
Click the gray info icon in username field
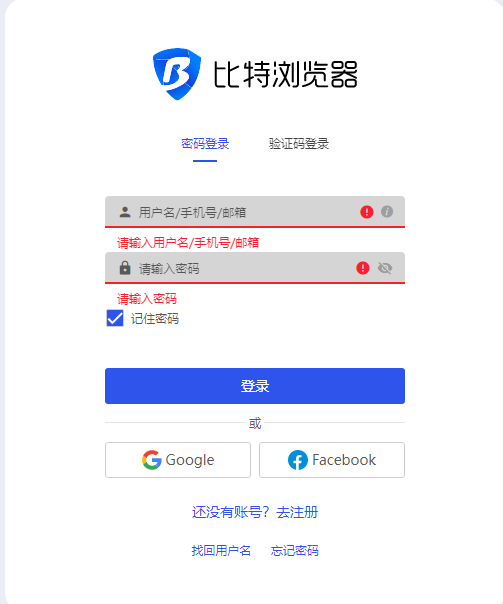(387, 211)
